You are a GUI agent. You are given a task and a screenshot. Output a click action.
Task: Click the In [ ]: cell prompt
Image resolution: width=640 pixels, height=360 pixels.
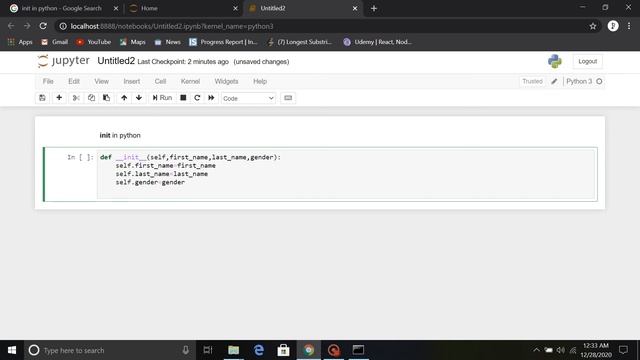(x=80, y=157)
